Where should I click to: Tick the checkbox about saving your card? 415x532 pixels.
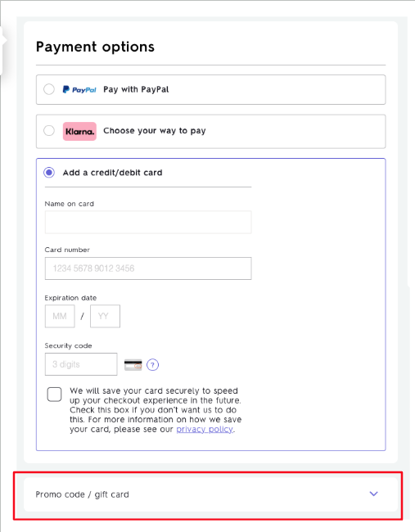pos(55,394)
